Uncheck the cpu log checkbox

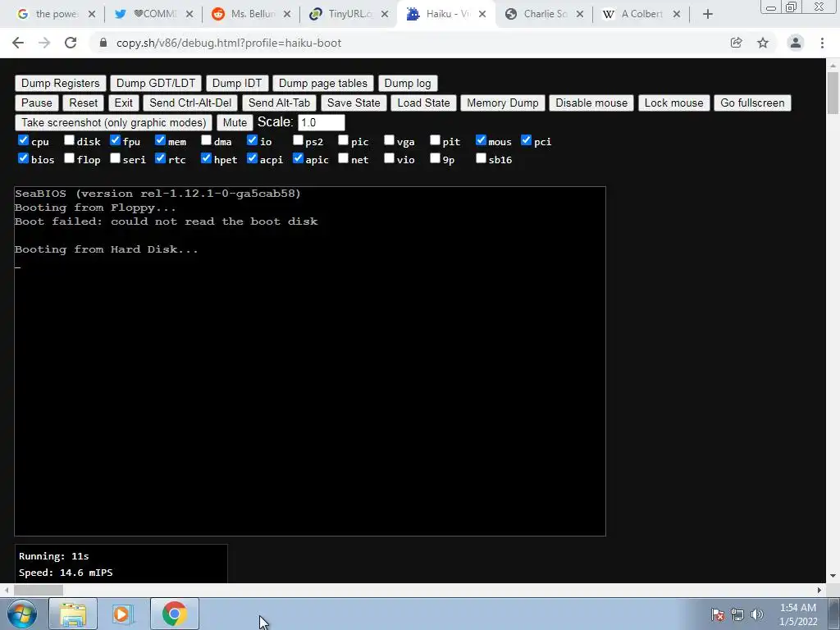coord(23,140)
